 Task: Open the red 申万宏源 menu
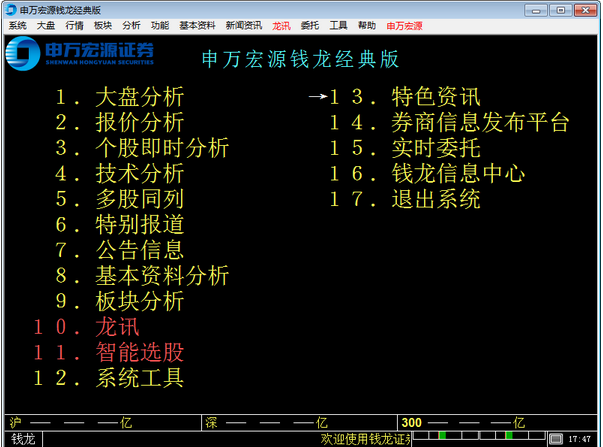(x=404, y=26)
